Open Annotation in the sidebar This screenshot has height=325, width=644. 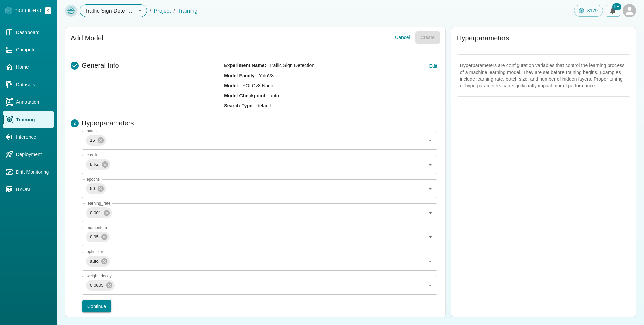pos(28,102)
